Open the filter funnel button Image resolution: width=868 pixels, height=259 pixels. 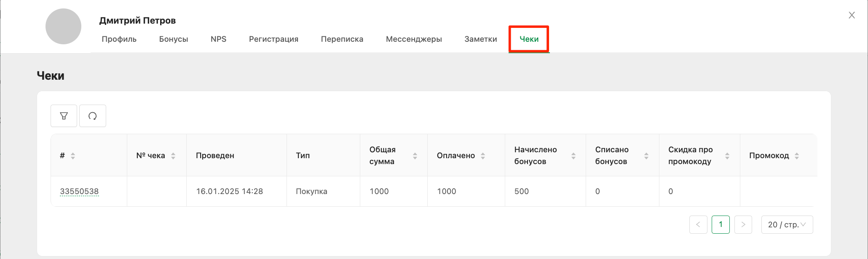click(x=64, y=116)
